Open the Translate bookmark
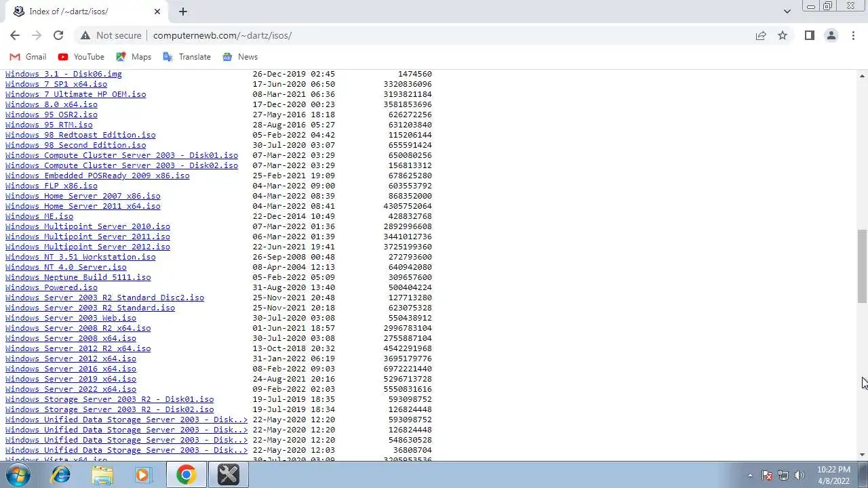This screenshot has width=868, height=488. (186, 57)
